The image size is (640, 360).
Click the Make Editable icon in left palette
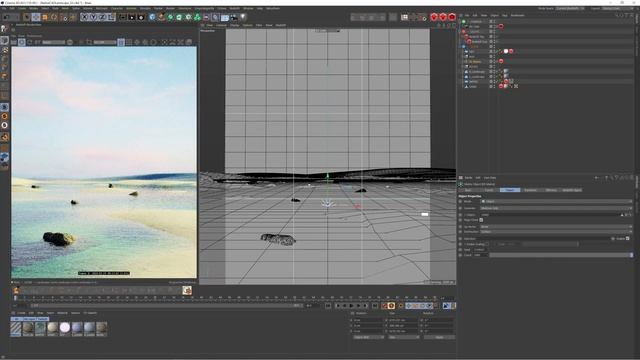click(x=4, y=29)
